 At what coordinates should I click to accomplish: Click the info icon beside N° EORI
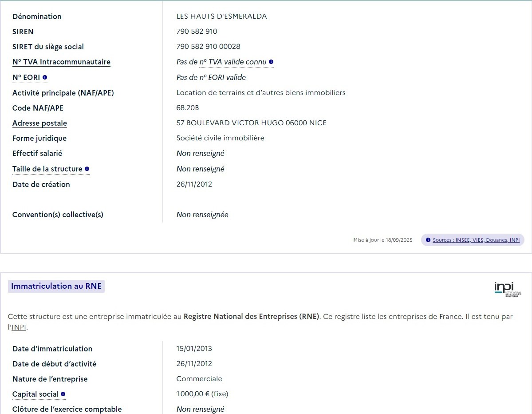45,78
